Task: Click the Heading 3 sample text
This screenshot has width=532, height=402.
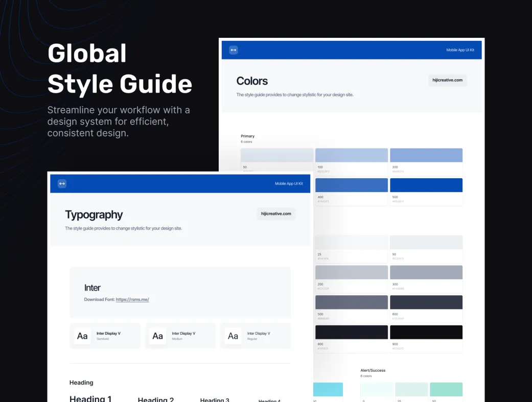Action: pos(215,400)
